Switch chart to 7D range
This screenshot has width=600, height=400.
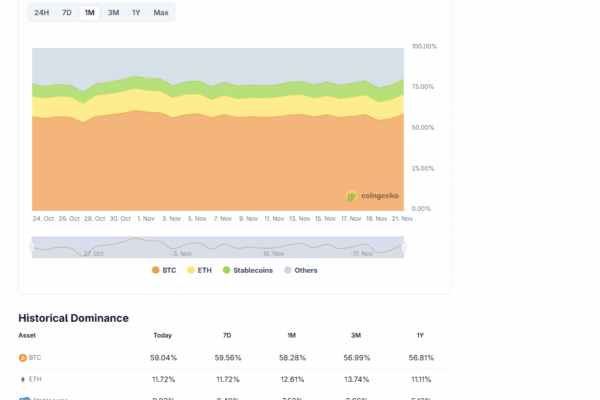[x=67, y=13]
